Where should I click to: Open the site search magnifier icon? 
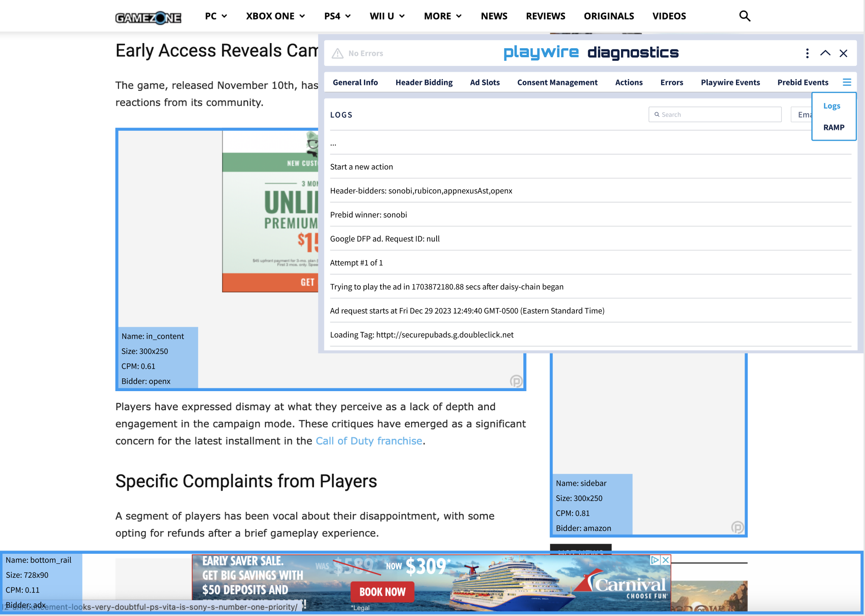point(745,16)
